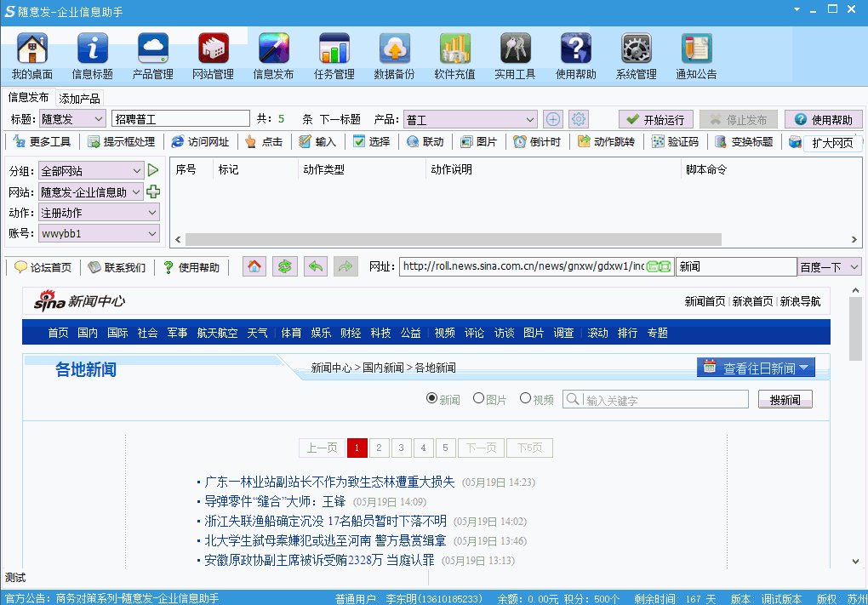Click the 开始运行 button
Viewport: 868px width, 605px height.
point(655,120)
